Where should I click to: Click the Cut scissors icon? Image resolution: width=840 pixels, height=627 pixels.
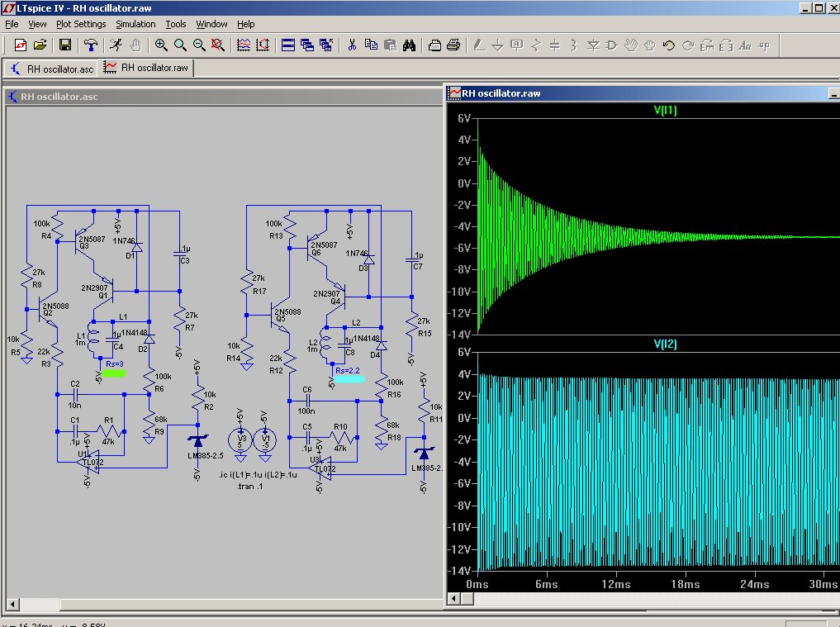tap(351, 45)
